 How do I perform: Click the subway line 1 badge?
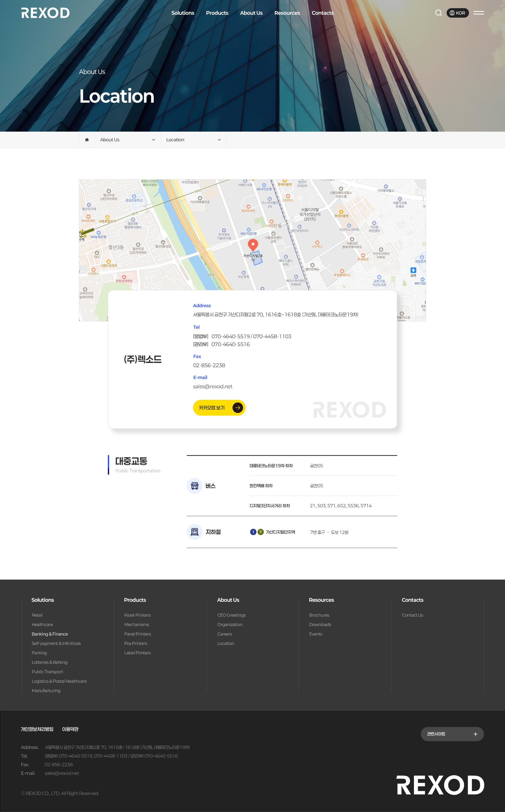coord(253,532)
